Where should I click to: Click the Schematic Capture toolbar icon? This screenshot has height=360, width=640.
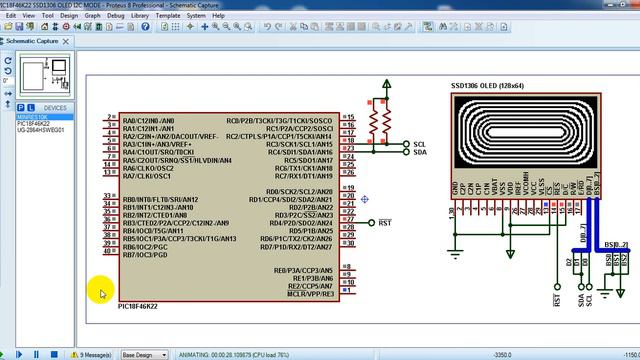[x=55, y=27]
